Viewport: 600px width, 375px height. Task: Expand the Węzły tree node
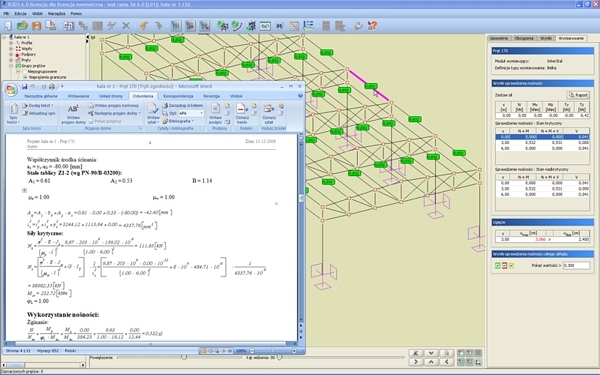11,49
